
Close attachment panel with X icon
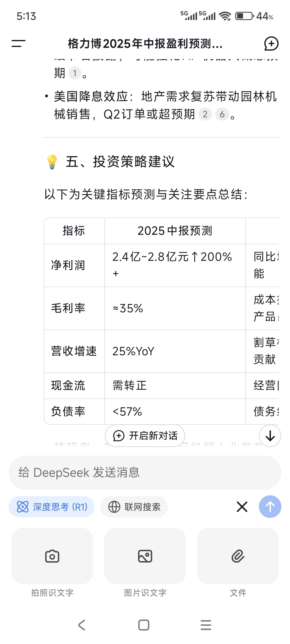242,507
